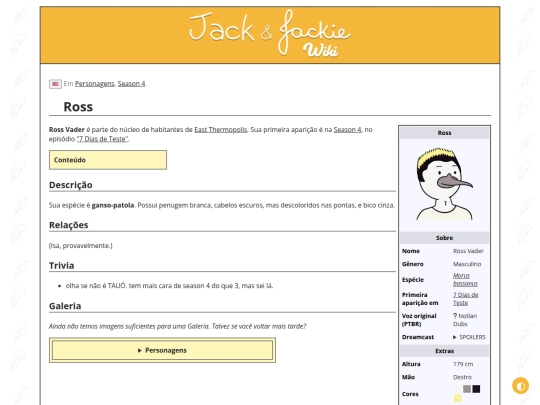The height and width of the screenshot is (405, 540).
Task: Click the gray color swatch in Cores
Action: click(467, 389)
